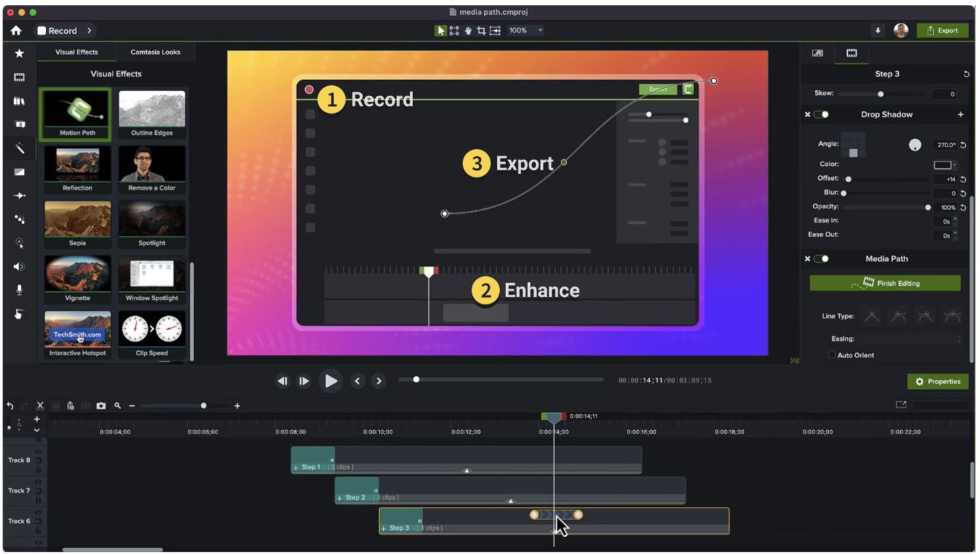Toggle the Drop Shadow effect switch
The width and height of the screenshot is (980, 554).
pyautogui.click(x=822, y=115)
